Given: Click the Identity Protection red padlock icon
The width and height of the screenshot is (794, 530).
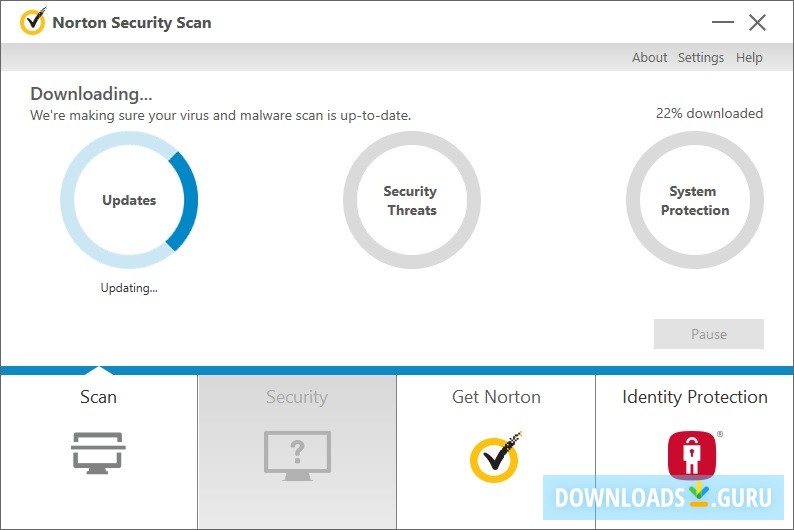Looking at the screenshot, I should (x=691, y=453).
